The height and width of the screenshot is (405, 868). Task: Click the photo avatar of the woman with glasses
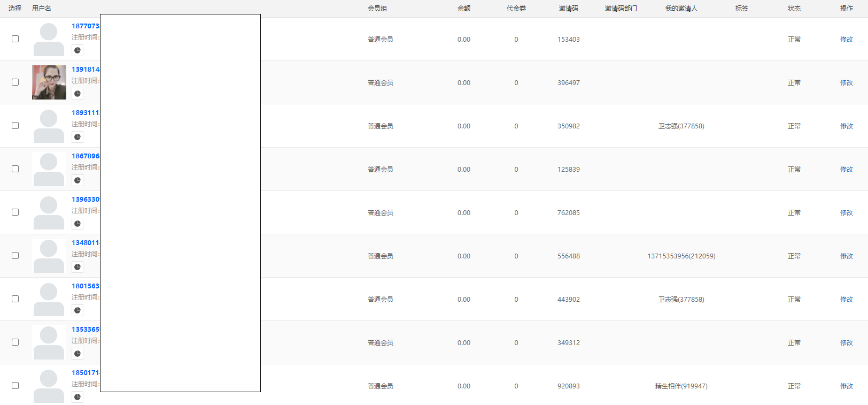pos(49,82)
